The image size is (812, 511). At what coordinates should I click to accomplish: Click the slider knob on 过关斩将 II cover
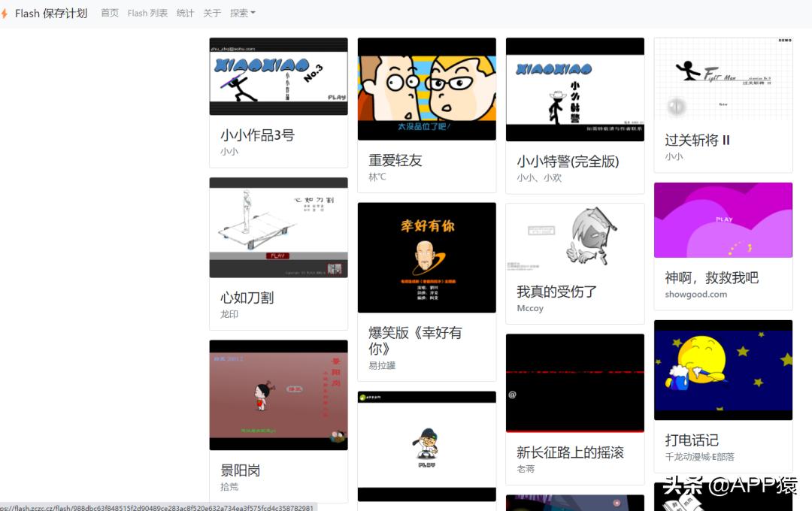[676, 107]
